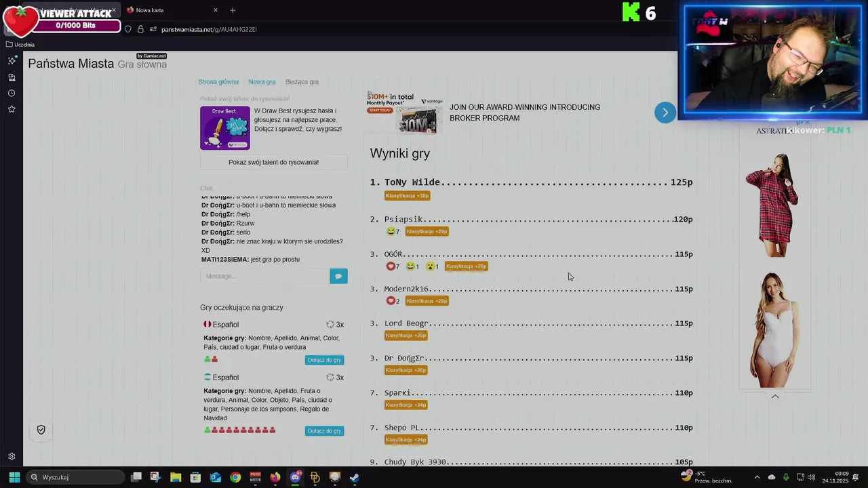Collapse the side ad with chevron arrow
Image resolution: width=868 pixels, height=488 pixels.
(x=775, y=396)
